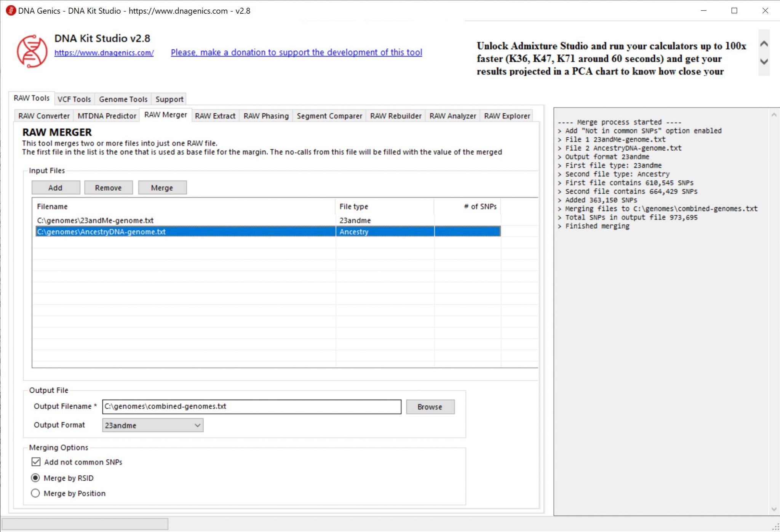
Task: Open the Genome Tools tab
Action: (x=123, y=99)
